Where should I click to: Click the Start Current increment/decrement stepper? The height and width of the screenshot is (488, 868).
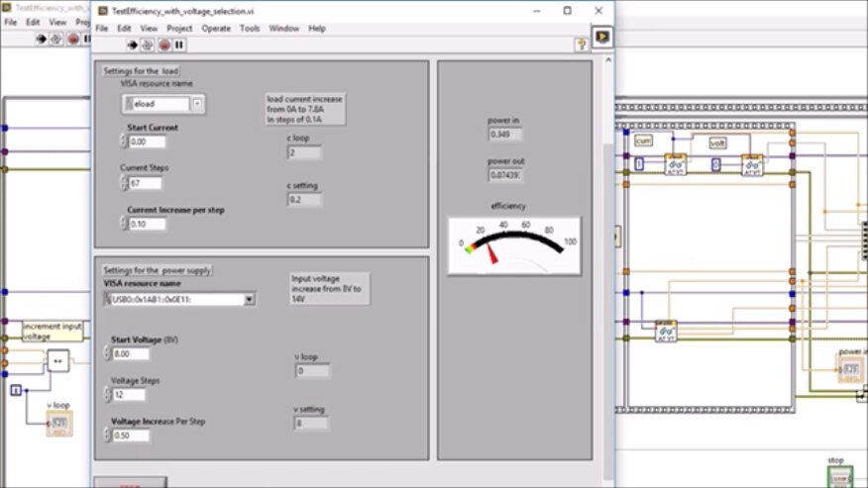click(x=124, y=143)
